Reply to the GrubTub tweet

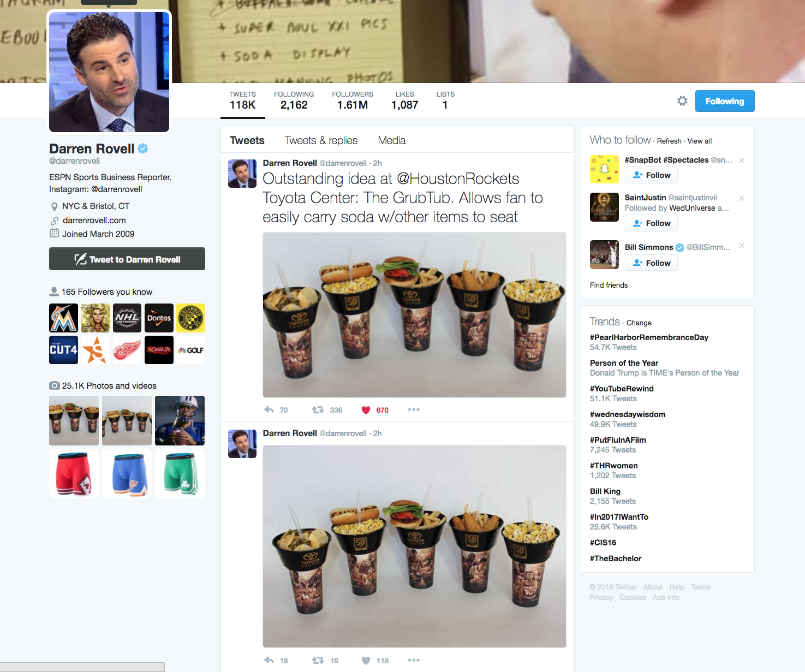tap(269, 410)
